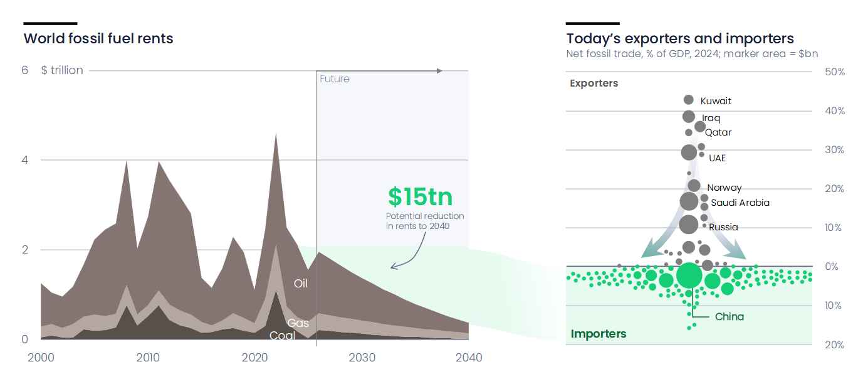Click the Today's exporters and importers title
This screenshot has width=868, height=369.
tap(680, 38)
